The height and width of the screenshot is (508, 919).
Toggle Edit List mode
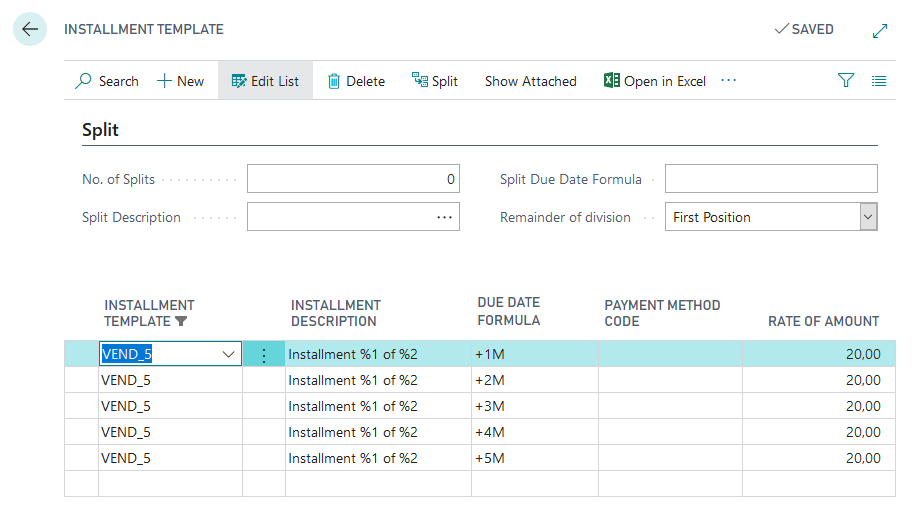click(265, 81)
